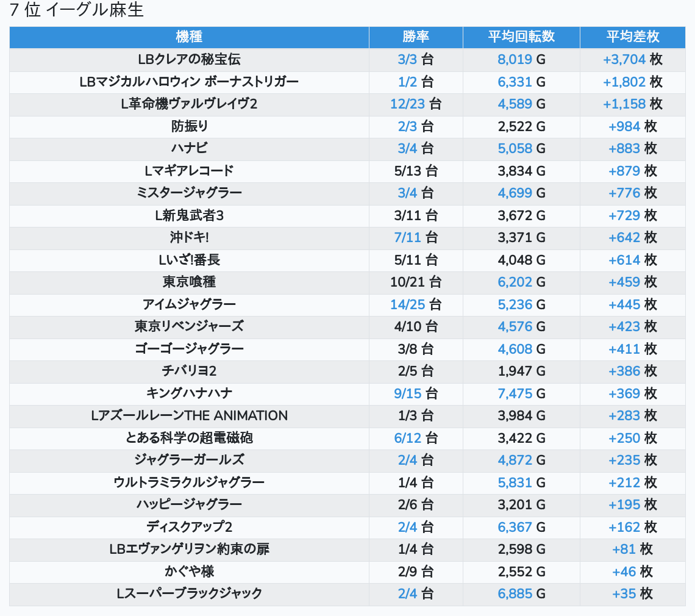Screen dimensions: 695x616
Task: Click the 6,885 spins value for Lスーパーブラックジャック
Action: pos(515,593)
